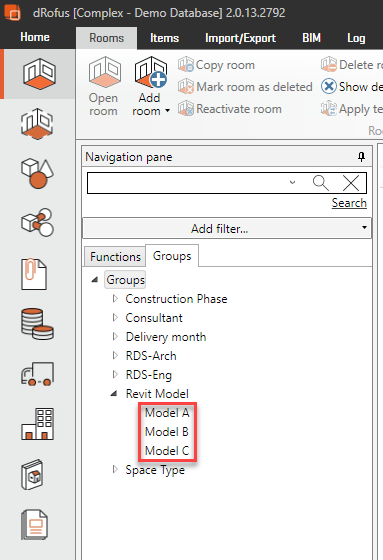
Task: Select Model B in tree
Action: [x=166, y=432]
